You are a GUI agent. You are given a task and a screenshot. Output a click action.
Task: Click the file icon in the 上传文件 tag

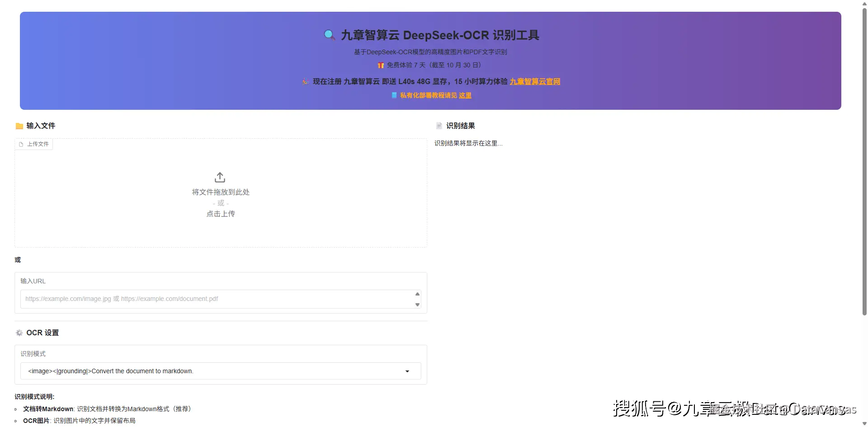[21, 144]
